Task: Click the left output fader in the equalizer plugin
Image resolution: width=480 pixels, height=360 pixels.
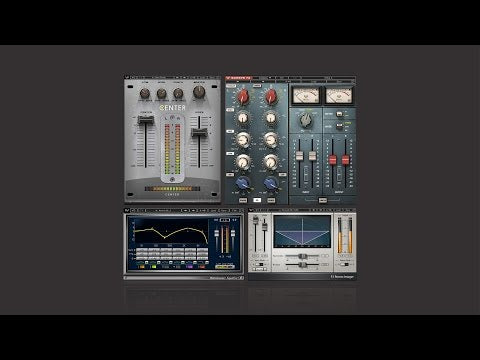Action: [x=217, y=234]
